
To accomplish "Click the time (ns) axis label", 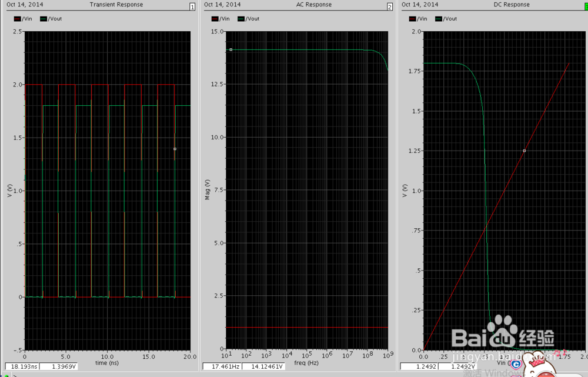I will point(107,363).
